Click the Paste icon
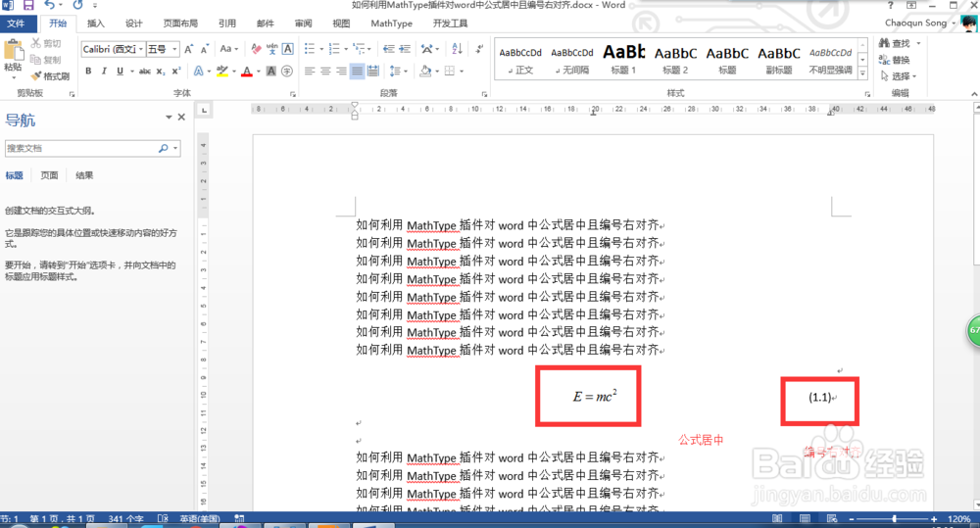This screenshot has height=528, width=980. 13,49
